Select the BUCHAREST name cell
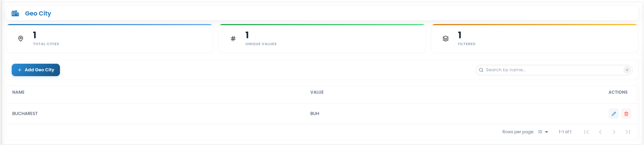Screen dimensions: 644x145 (x=25, y=114)
